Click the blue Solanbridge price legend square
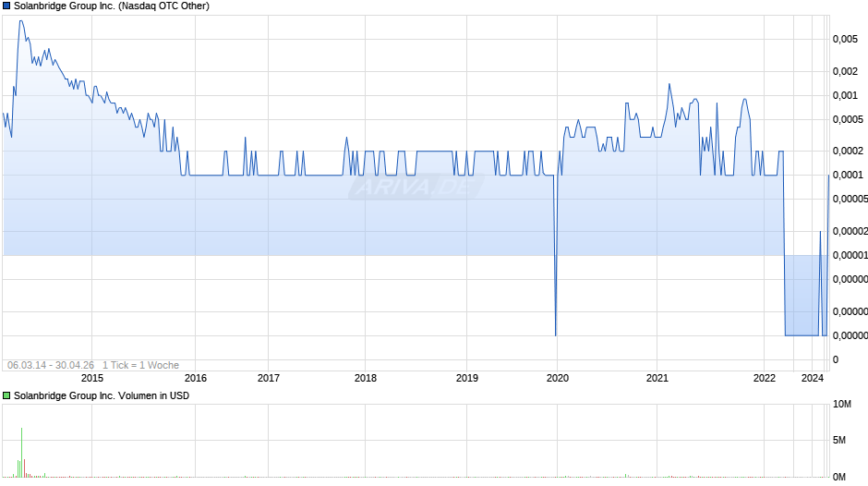This screenshot has width=868, height=486. [6, 6]
